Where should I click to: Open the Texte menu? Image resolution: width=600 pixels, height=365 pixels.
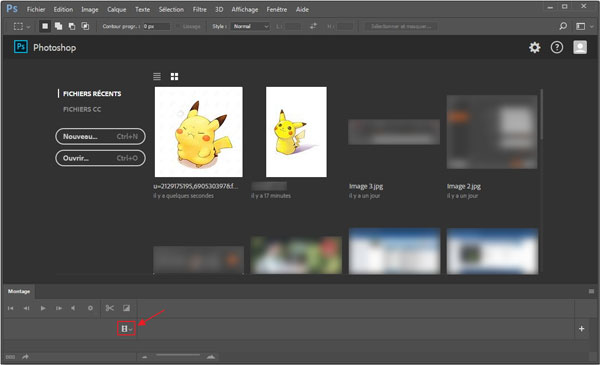[142, 9]
